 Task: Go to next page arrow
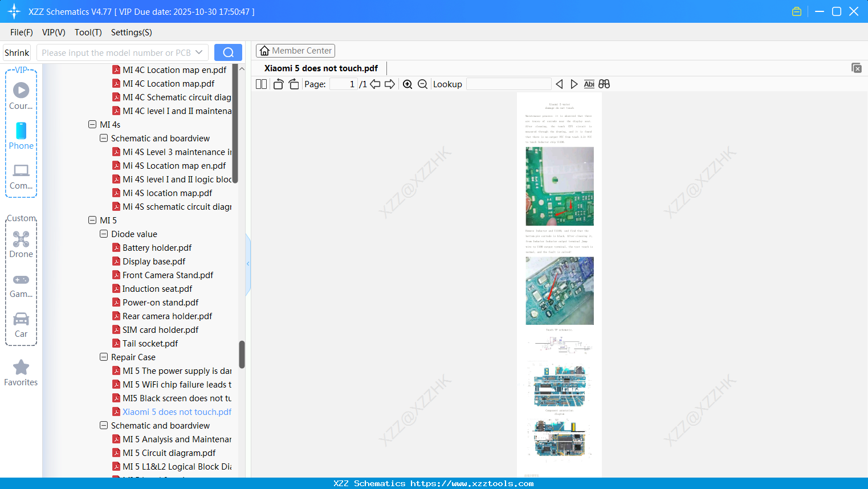tap(390, 84)
